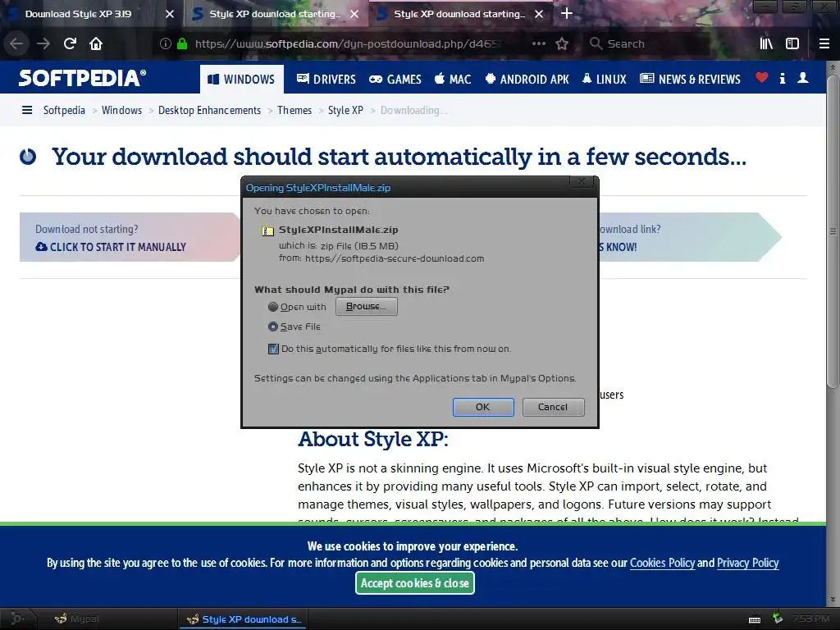The image size is (840, 630).
Task: Open the DRIVERS section
Action: click(326, 80)
